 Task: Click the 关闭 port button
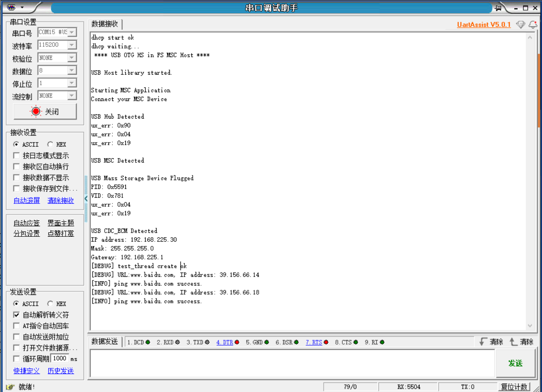tap(45, 112)
